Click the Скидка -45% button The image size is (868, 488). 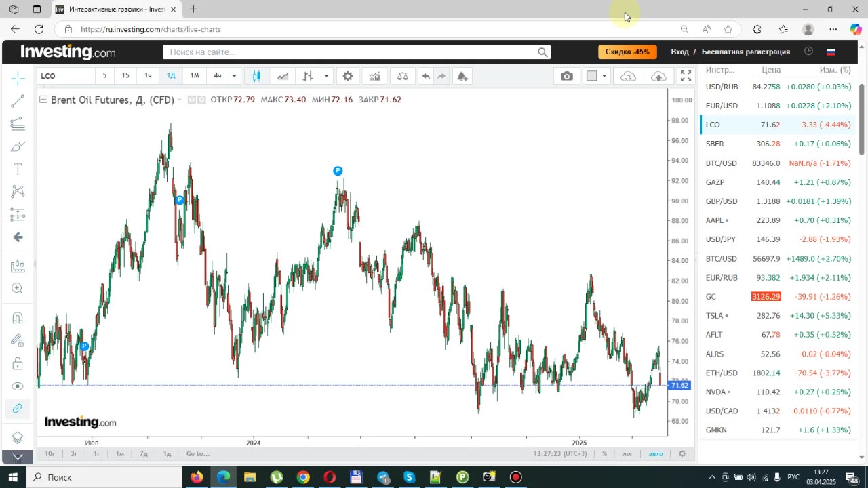click(x=627, y=52)
